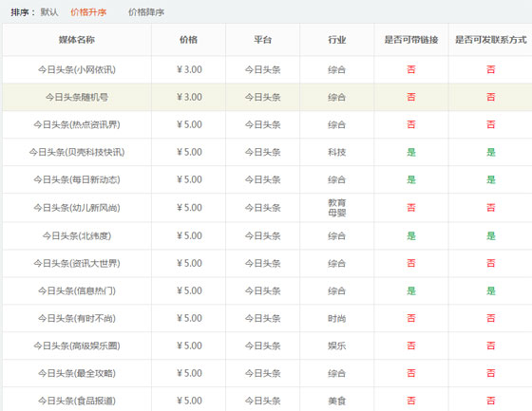
Task: Click 是否可带链接 value 否 in 小网依讯 row
Action: click(411, 69)
